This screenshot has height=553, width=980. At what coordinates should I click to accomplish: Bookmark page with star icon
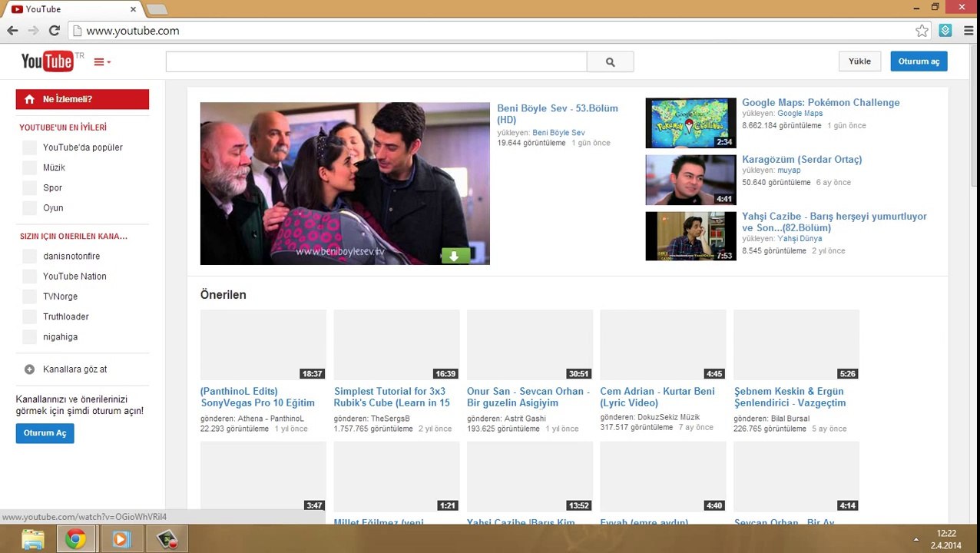pos(922,31)
